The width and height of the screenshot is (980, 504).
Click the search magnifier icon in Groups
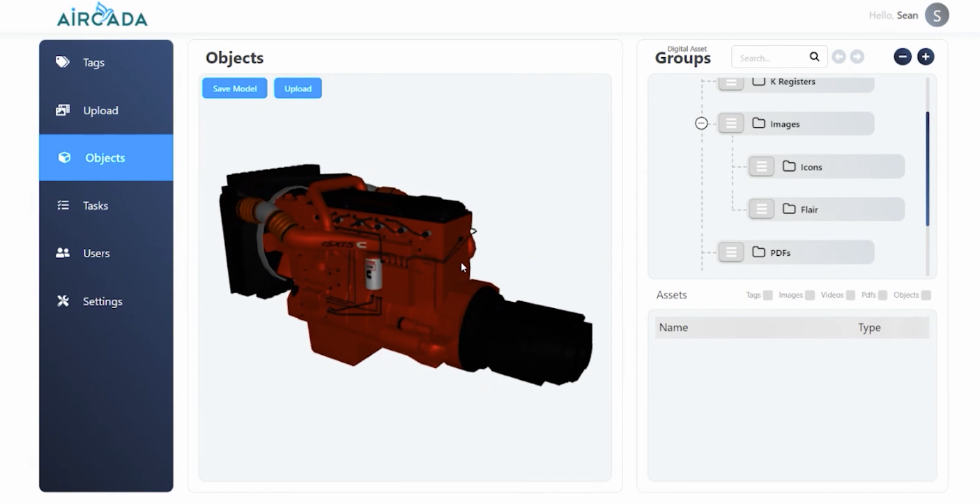[814, 57]
